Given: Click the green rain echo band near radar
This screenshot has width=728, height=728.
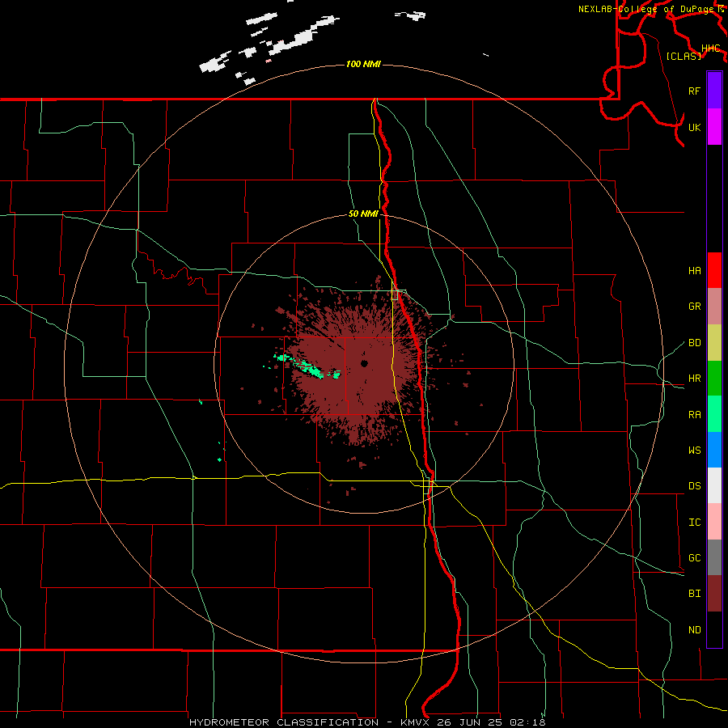Looking at the screenshot, I should click(x=307, y=366).
